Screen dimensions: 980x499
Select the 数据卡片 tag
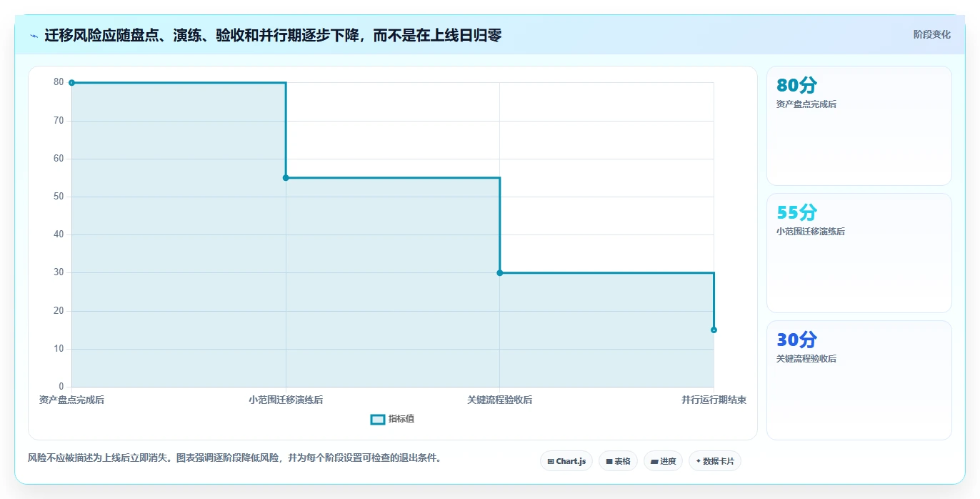[714, 461]
